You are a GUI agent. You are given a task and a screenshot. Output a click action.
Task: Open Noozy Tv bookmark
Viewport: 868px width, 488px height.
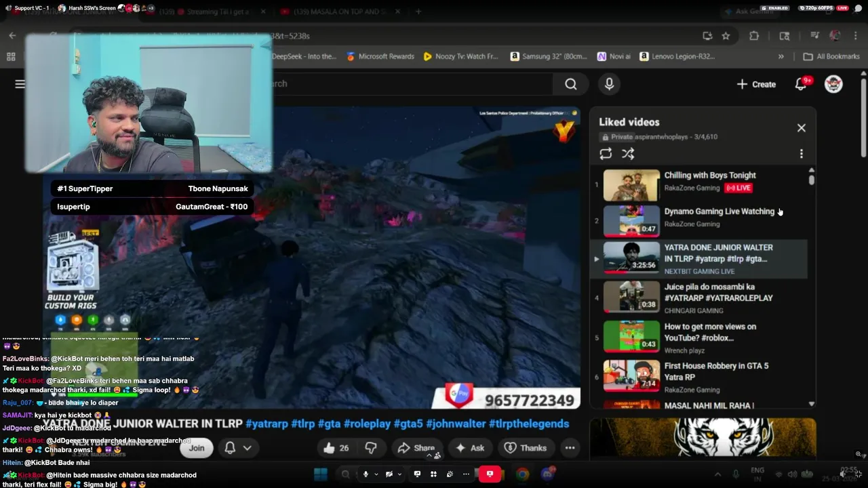tap(460, 56)
